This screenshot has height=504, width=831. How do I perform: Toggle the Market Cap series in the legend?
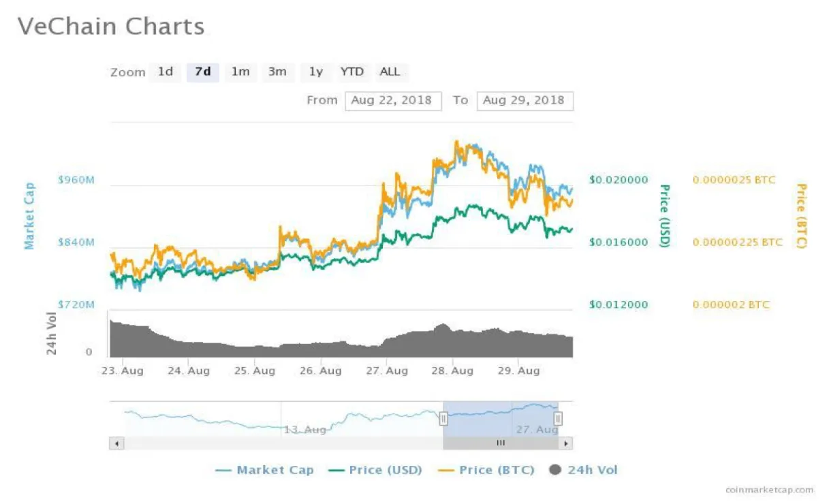[273, 470]
